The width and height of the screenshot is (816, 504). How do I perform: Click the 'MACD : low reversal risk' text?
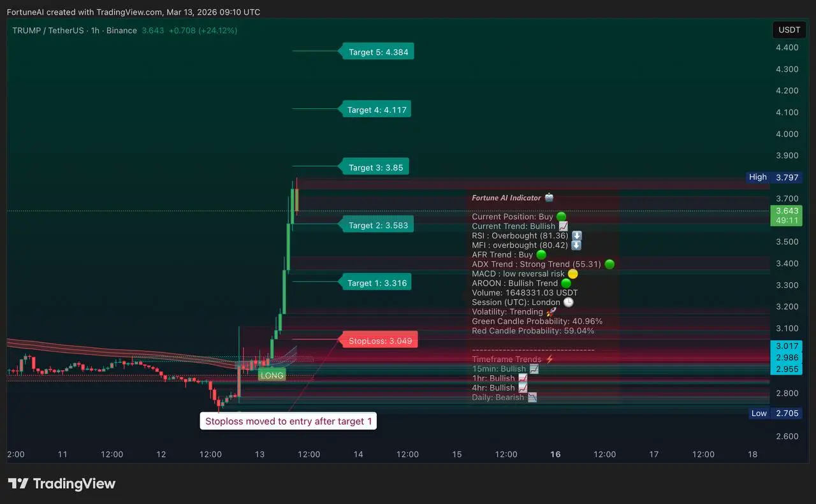[x=518, y=273]
